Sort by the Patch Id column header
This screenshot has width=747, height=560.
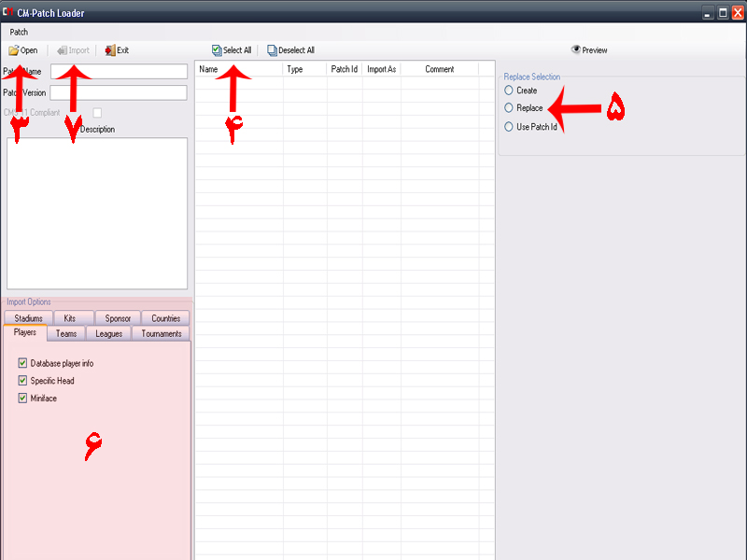pyautogui.click(x=345, y=69)
